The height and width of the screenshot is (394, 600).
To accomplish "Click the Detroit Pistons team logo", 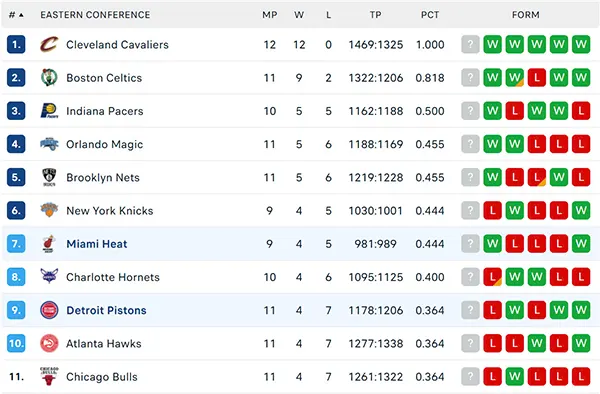I will pyautogui.click(x=49, y=310).
